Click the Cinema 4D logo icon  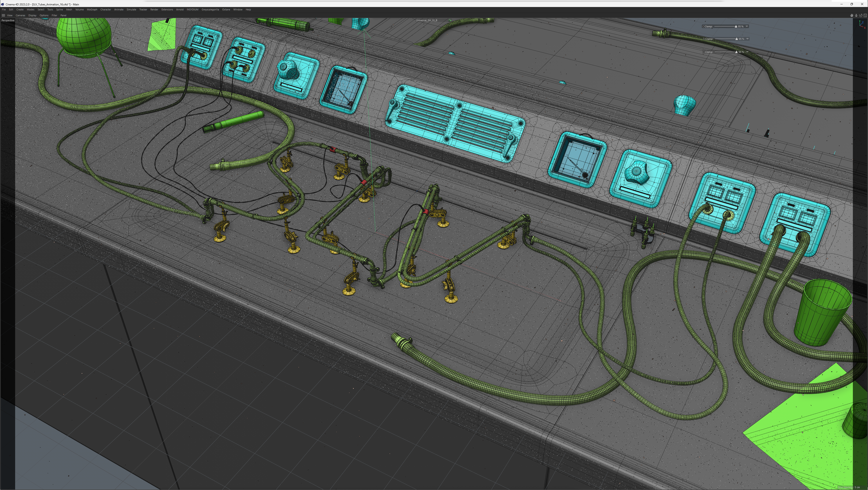tap(3, 4)
